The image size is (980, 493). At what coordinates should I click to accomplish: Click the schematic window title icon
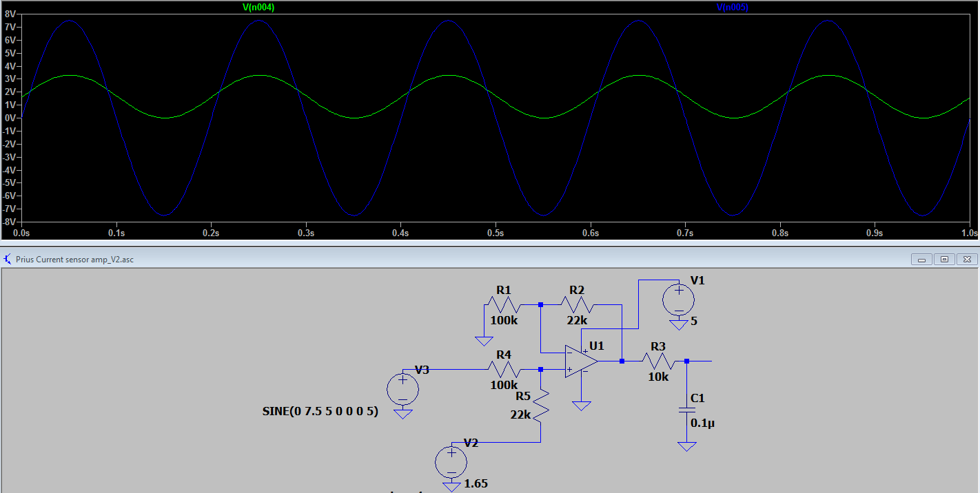pyautogui.click(x=8, y=260)
